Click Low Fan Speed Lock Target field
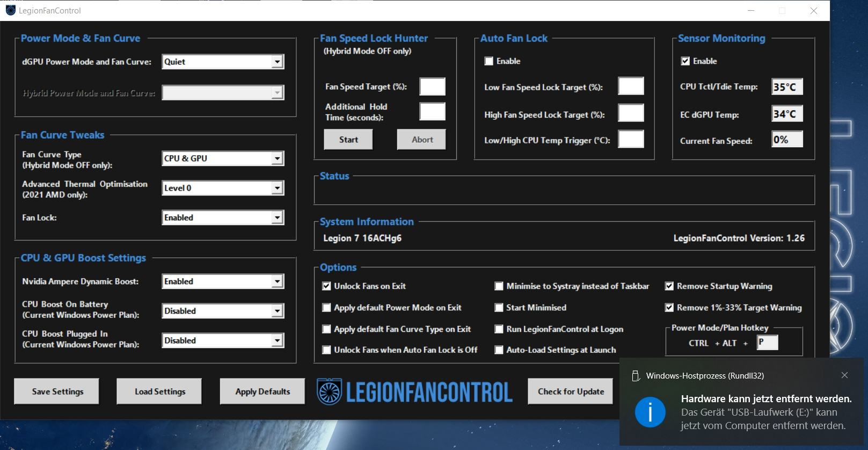This screenshot has width=868, height=450. (x=631, y=86)
